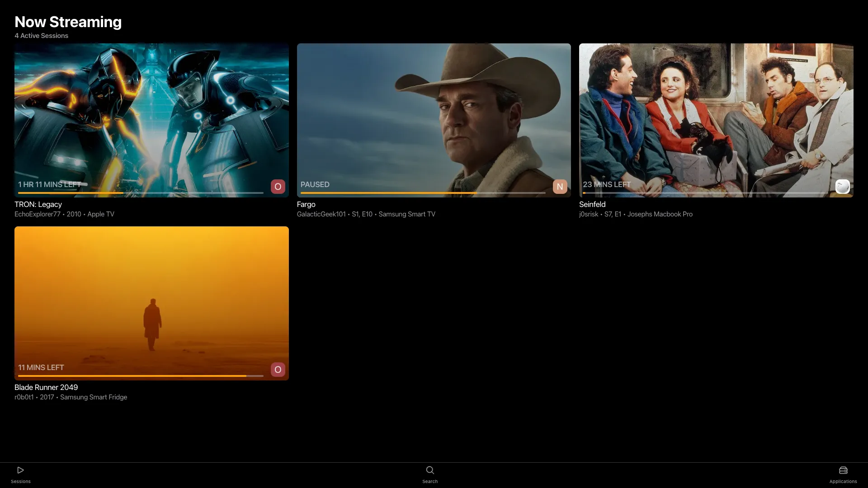Click the TRON: Legacy title text

38,204
